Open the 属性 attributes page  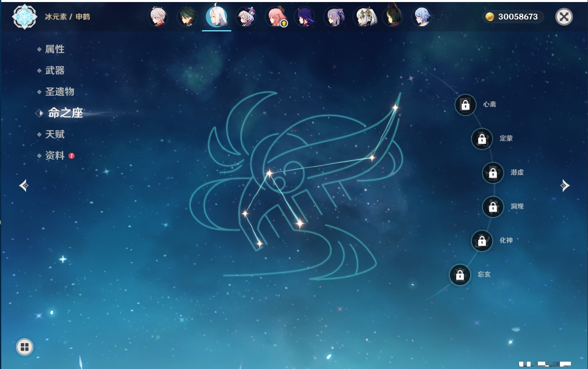pyautogui.click(x=55, y=49)
